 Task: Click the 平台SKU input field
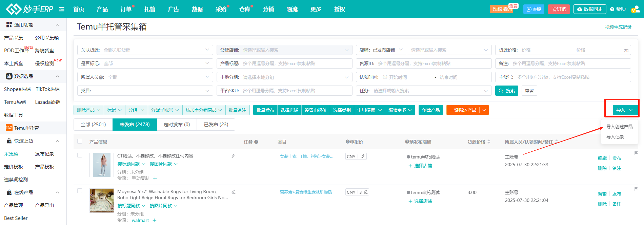pyautogui.click(x=284, y=91)
